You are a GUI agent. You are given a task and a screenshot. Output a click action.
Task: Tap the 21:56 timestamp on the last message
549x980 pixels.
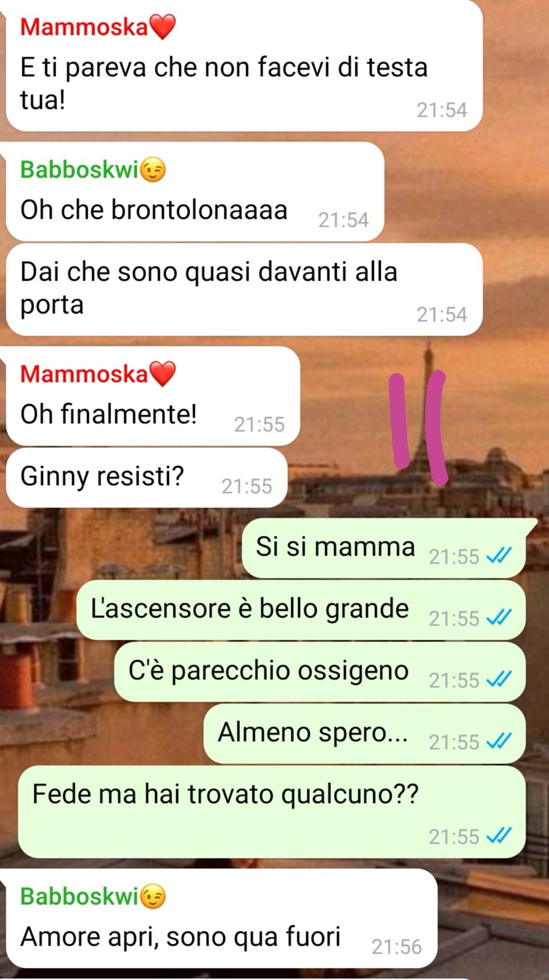[x=396, y=946]
